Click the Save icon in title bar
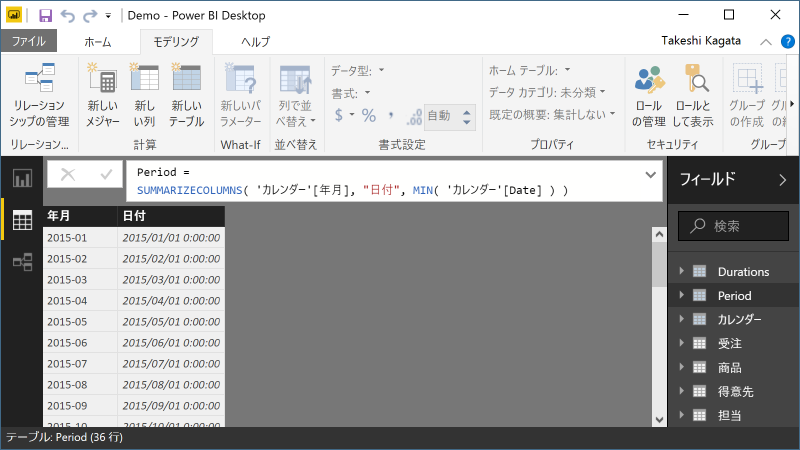Screen dimensions: 800x450 tap(45, 15)
